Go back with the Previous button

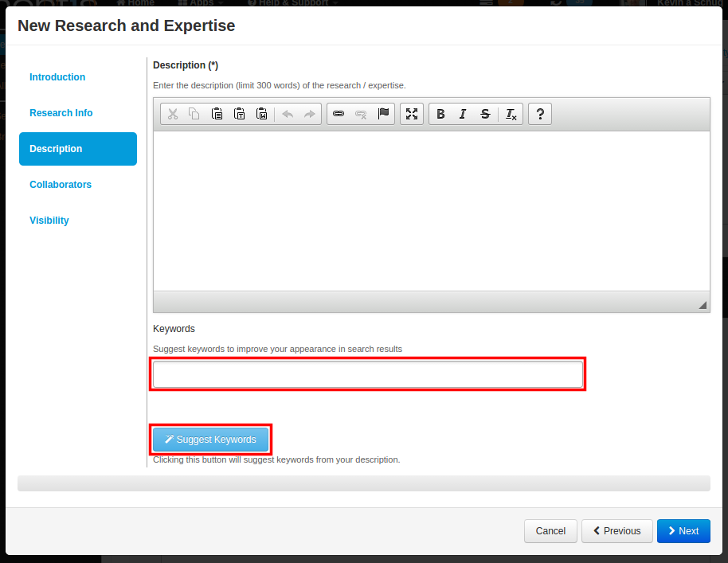click(x=617, y=531)
